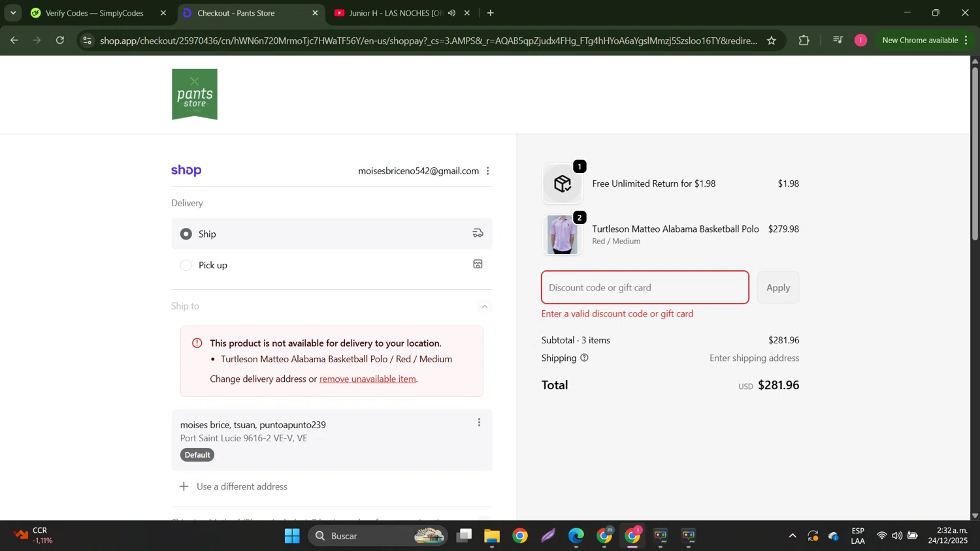Close the Junior H YouTube tab

click(467, 13)
